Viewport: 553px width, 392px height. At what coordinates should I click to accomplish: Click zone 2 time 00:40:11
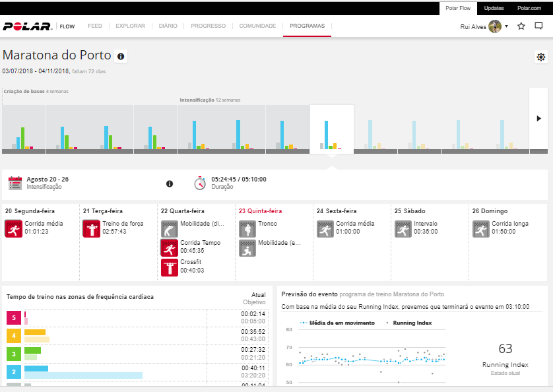253,368
